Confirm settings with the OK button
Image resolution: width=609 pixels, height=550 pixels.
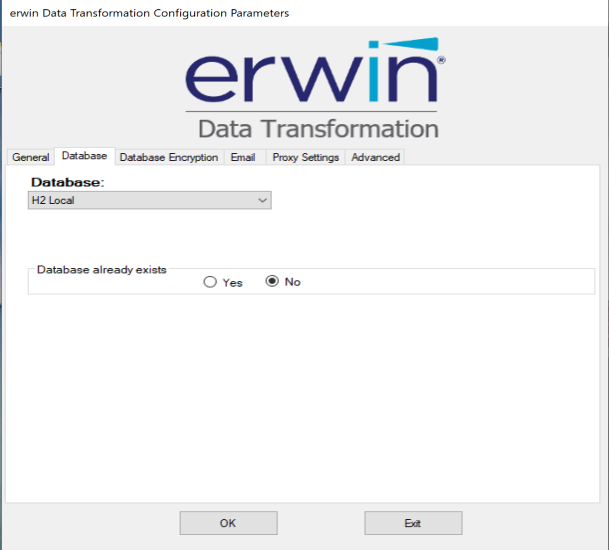click(x=228, y=523)
